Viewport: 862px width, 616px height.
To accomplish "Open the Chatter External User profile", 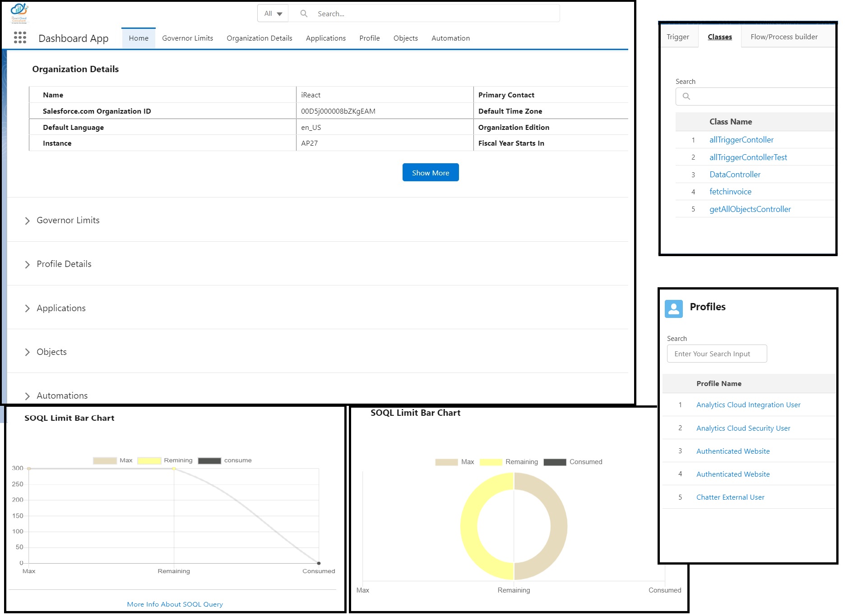I will point(730,497).
